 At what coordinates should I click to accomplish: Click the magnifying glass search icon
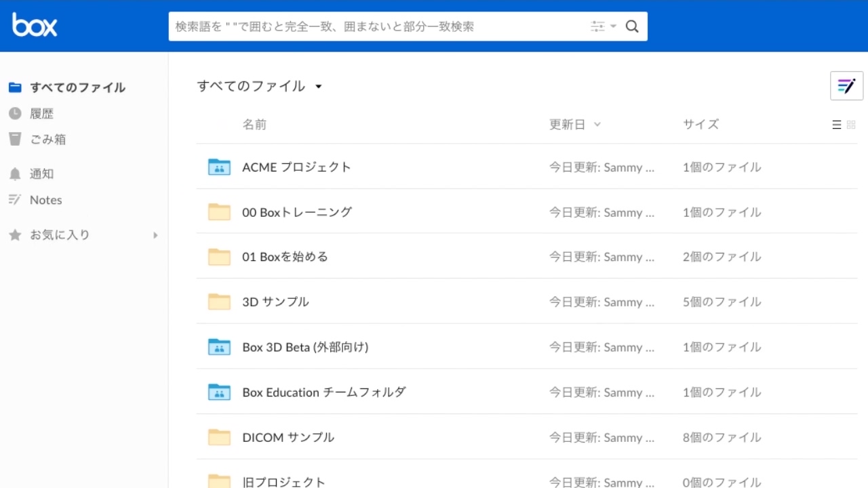coord(631,26)
